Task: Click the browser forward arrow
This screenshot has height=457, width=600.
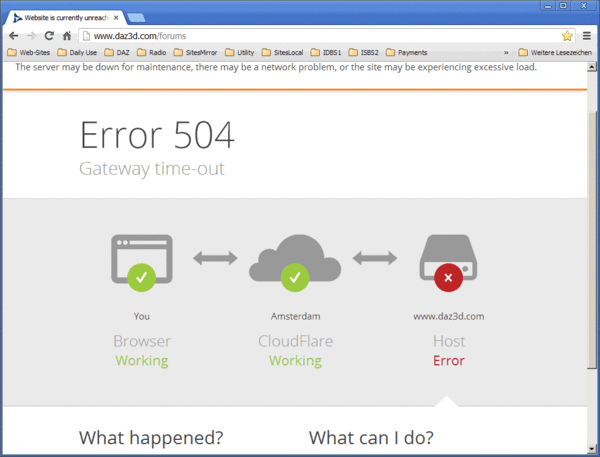Action: point(31,36)
